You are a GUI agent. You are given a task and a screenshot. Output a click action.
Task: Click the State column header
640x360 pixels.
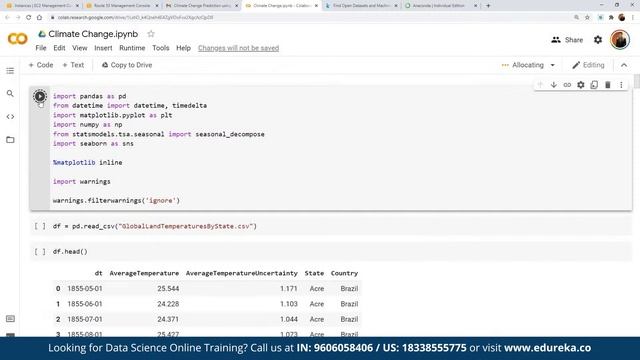(314, 273)
